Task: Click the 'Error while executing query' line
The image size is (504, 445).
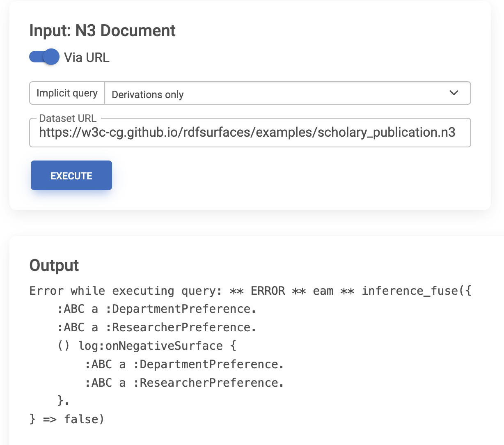Action: pyautogui.click(x=126, y=291)
